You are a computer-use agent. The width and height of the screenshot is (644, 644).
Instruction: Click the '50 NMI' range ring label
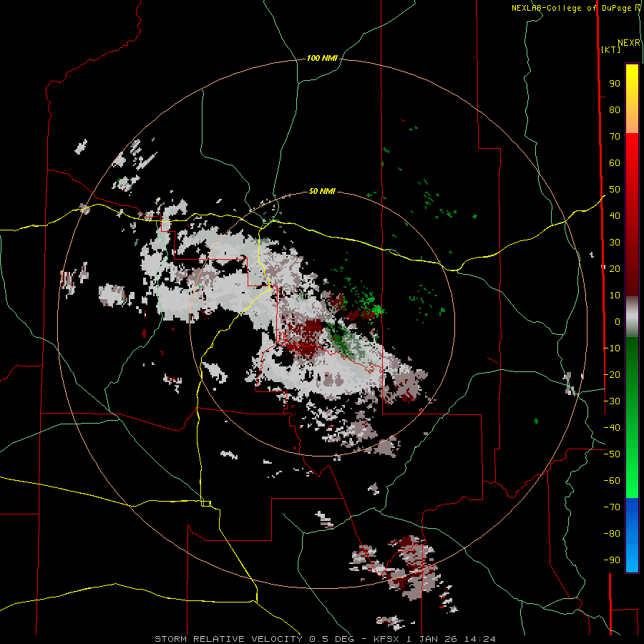point(322,191)
